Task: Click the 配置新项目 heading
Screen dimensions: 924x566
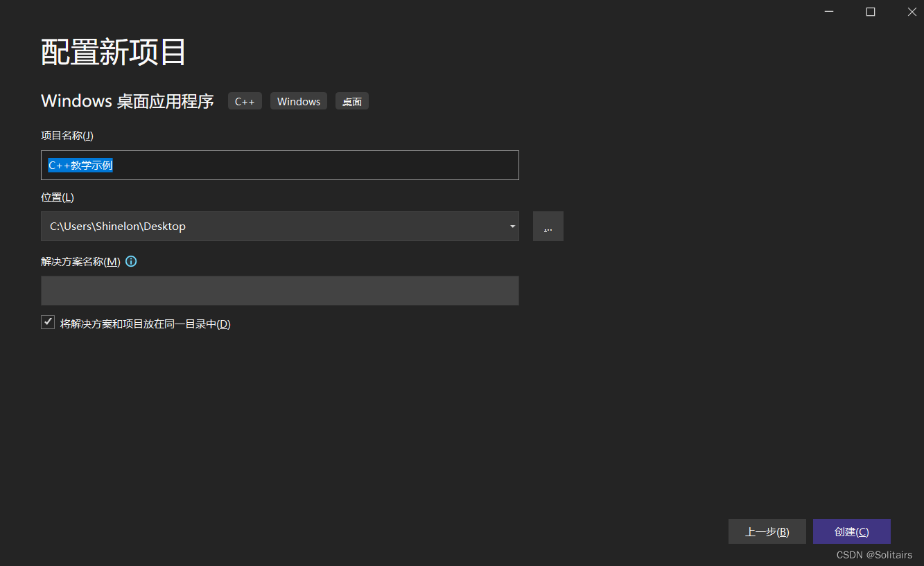Action: 114,52
